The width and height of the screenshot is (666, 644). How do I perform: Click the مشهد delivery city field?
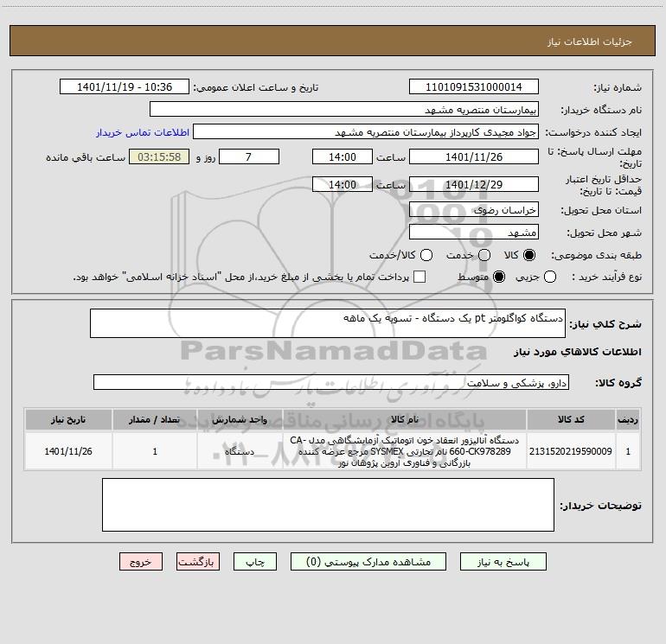(x=474, y=232)
